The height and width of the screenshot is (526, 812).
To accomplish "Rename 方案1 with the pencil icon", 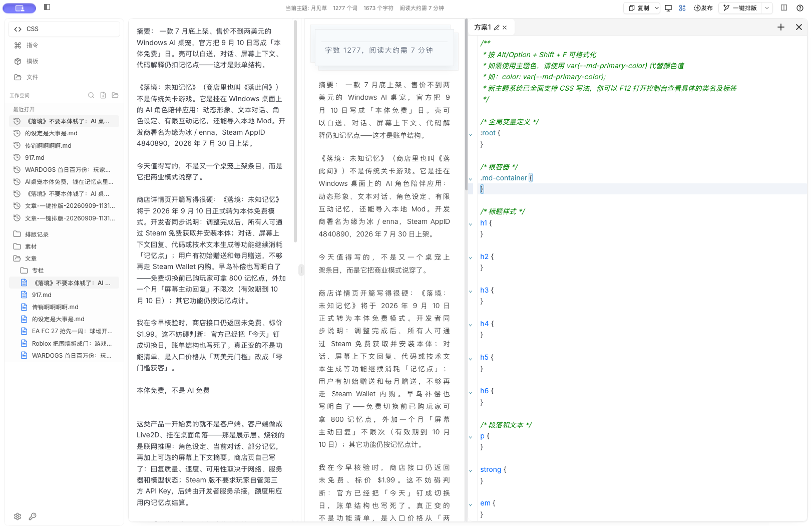I will tap(497, 28).
